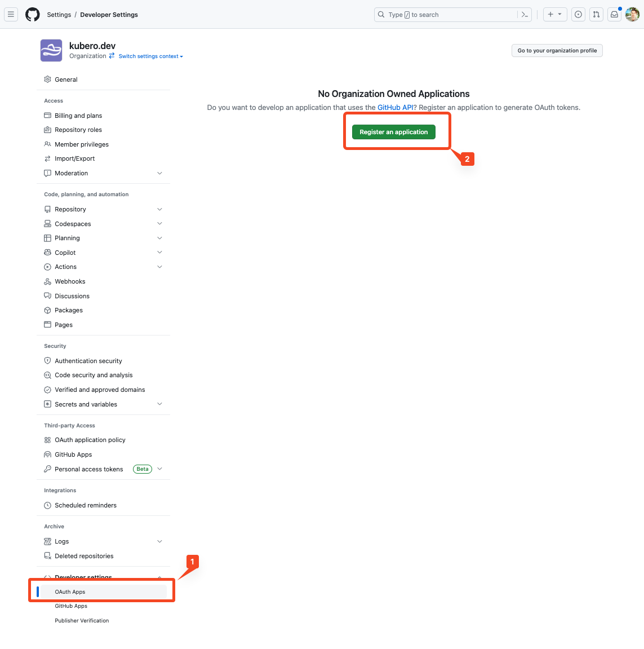Click Settings breadcrumb link
Viewport: 644px width, 649px height.
tap(59, 15)
